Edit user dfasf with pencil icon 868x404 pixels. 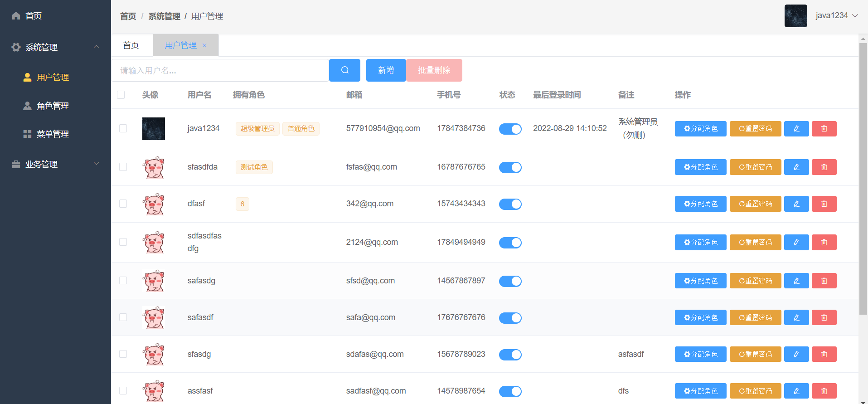(796, 204)
